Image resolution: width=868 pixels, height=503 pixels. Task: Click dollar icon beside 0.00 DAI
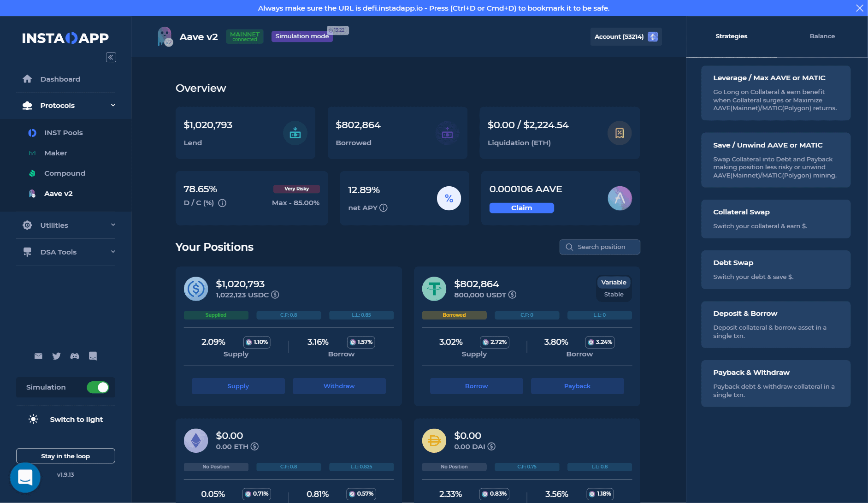click(x=491, y=446)
